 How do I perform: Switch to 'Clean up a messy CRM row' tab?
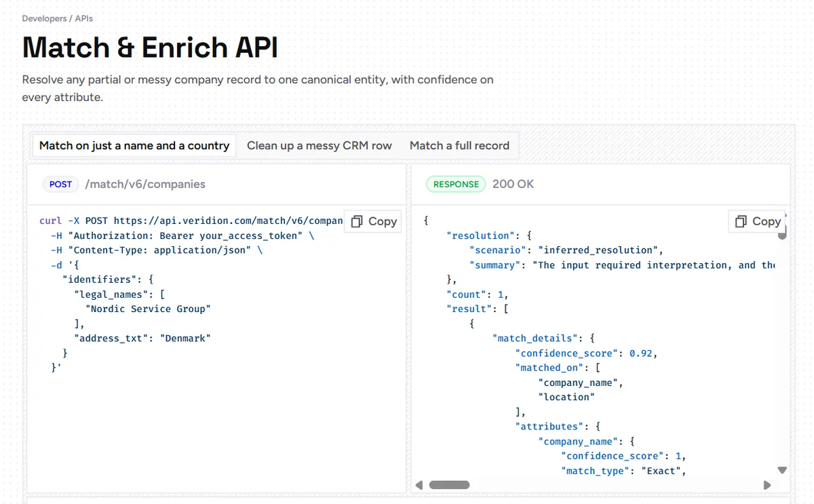[x=319, y=145]
